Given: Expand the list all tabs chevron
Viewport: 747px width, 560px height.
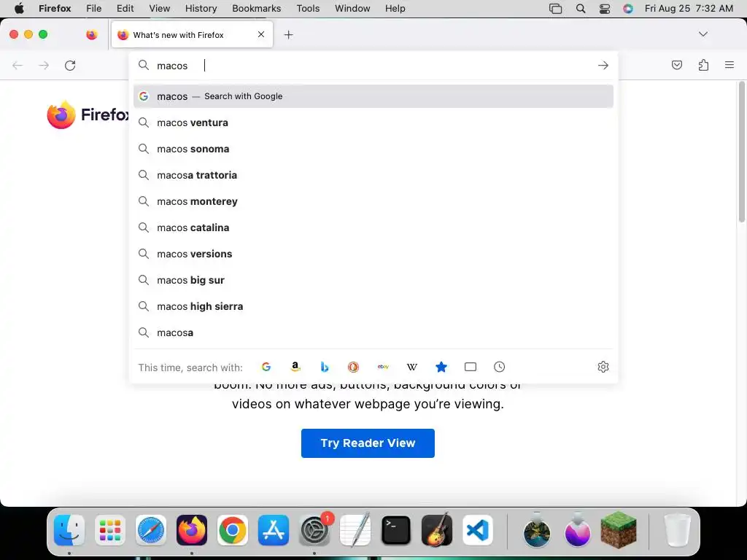Looking at the screenshot, I should [x=703, y=34].
